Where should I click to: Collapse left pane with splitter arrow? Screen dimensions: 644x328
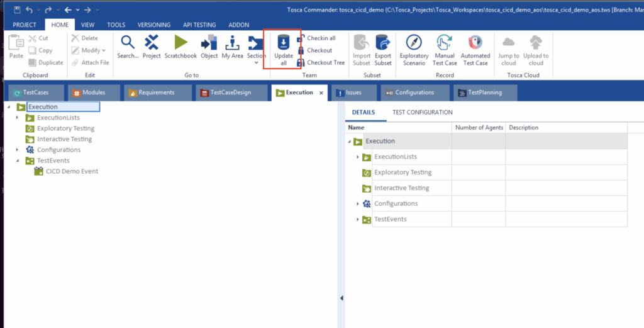point(341,298)
